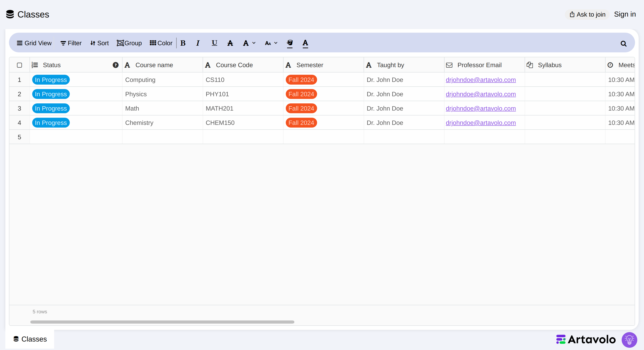
Task: Click the horizontal scrollbar thumb
Action: coord(162,322)
